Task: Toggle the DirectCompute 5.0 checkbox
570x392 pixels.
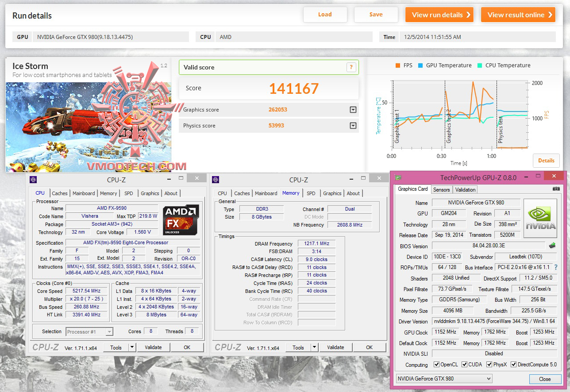Action: pos(514,365)
